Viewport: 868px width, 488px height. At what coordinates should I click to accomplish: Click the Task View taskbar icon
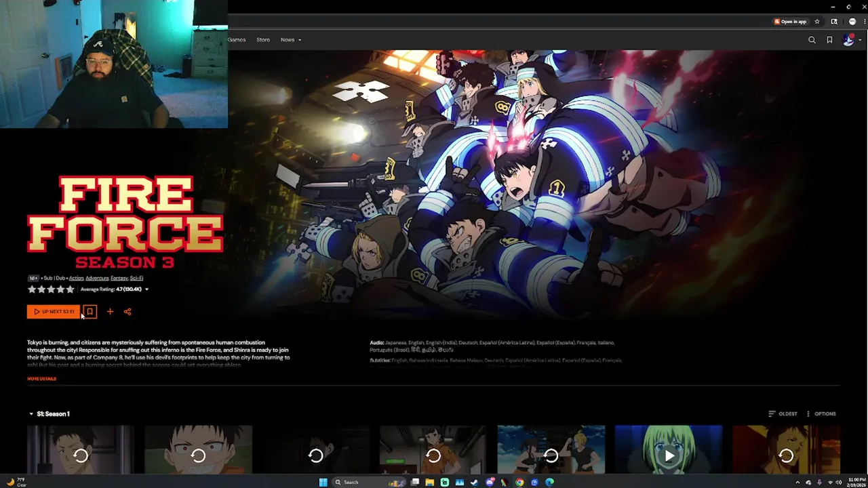click(x=415, y=482)
